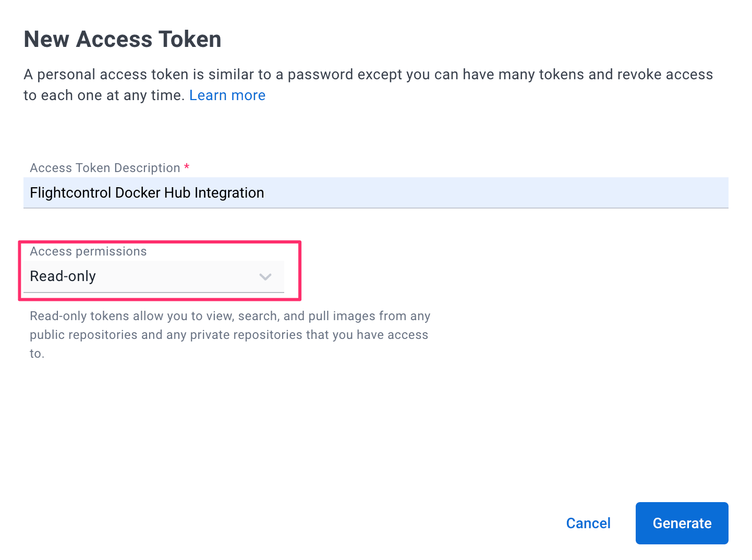Click the Read-only value in the permissions box

(63, 276)
